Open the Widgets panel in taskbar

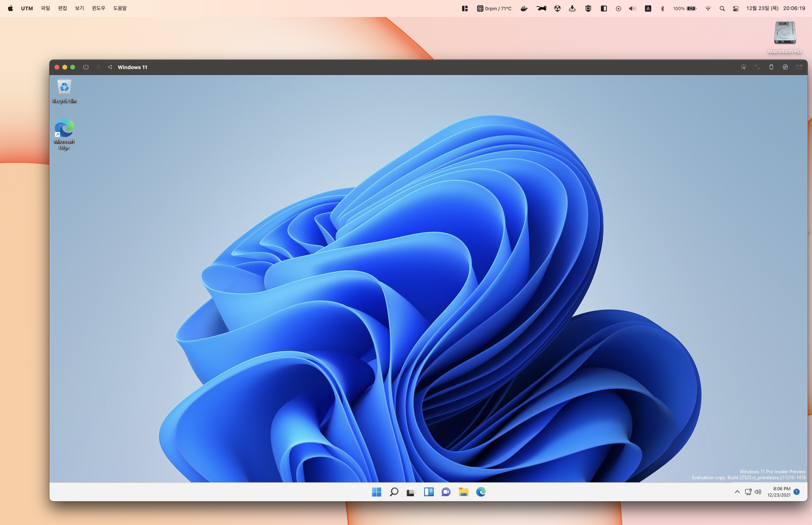click(x=429, y=492)
